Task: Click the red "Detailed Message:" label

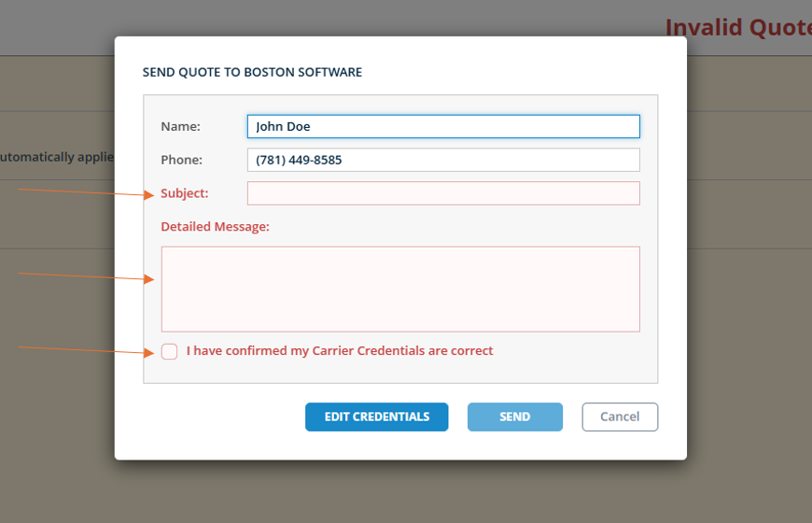Action: click(x=216, y=226)
